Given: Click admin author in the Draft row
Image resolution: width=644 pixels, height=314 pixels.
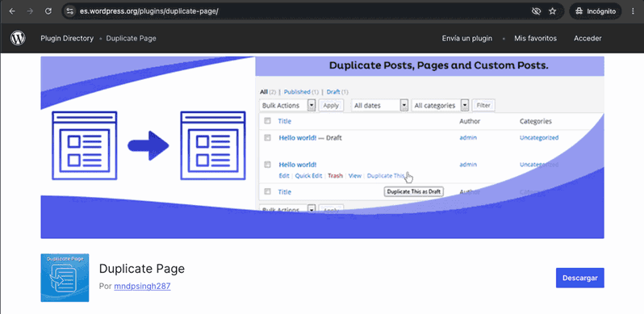Looking at the screenshot, I should 468,138.
